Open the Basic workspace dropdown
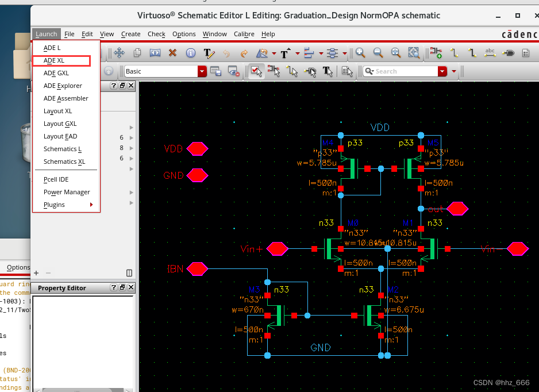This screenshot has height=392, width=539. coord(202,71)
